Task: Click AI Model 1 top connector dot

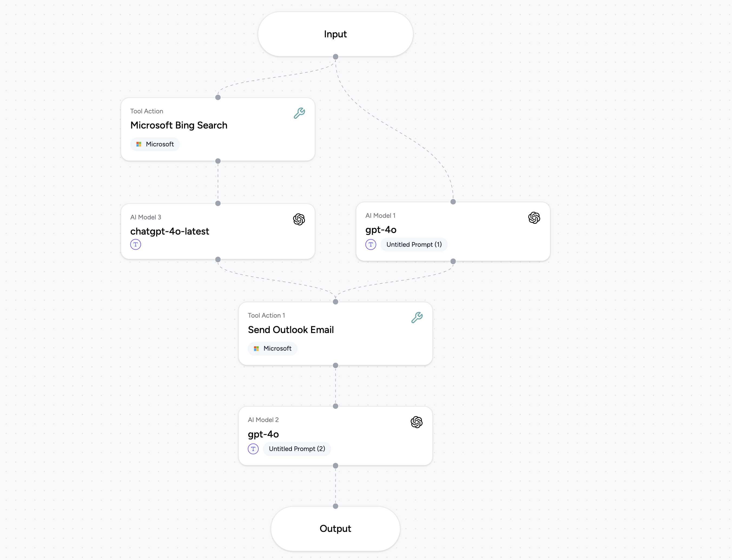Action: pyautogui.click(x=453, y=202)
